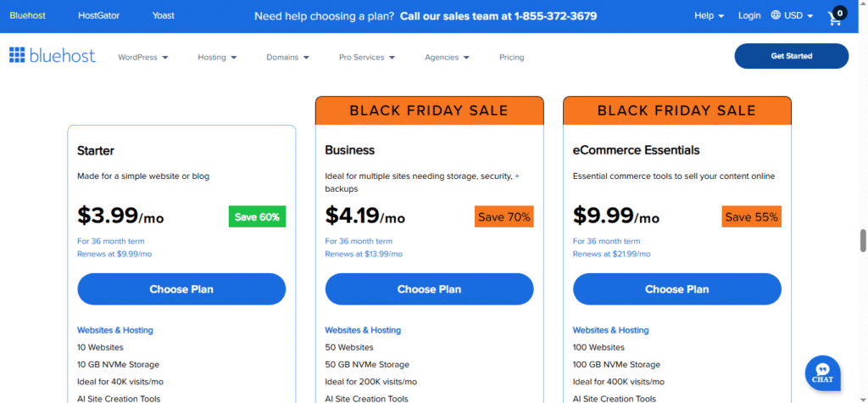Expand the Domains menu
Screen dimensions: 868x403
[x=287, y=58]
